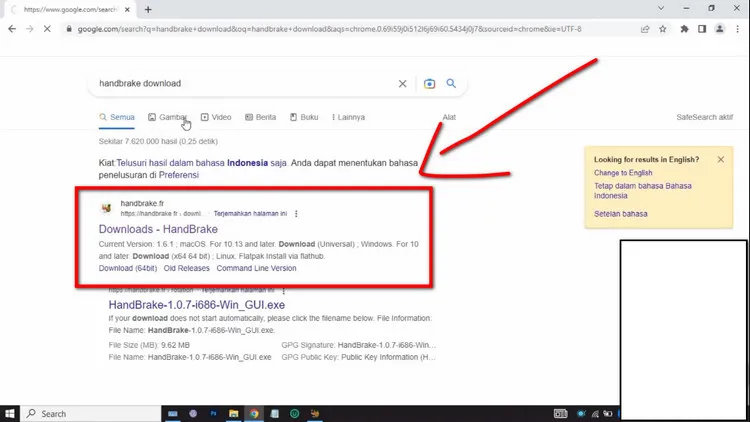Dismiss the English results prompt
This screenshot has height=422, width=750.
[x=721, y=159]
